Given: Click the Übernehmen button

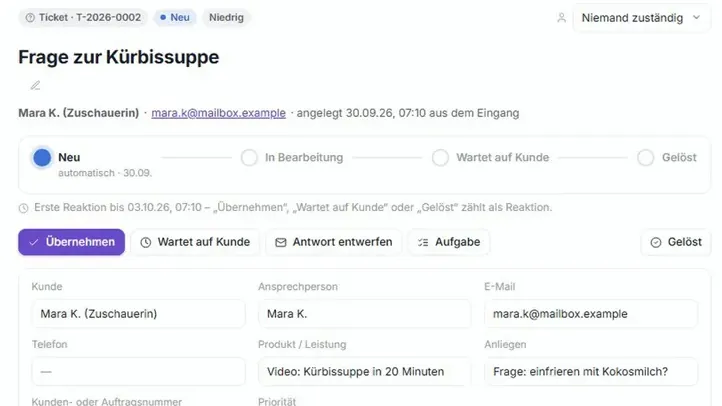Looking at the screenshot, I should pyautogui.click(x=71, y=242).
